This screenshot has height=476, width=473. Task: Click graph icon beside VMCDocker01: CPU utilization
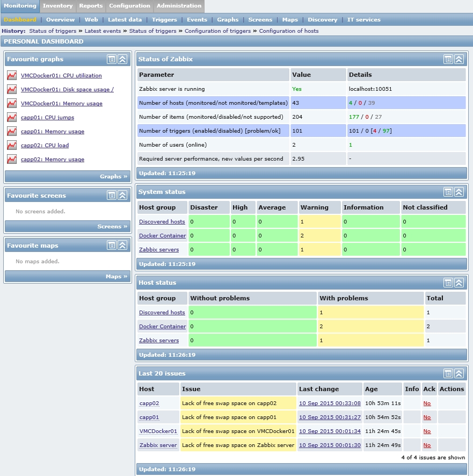(12, 75)
